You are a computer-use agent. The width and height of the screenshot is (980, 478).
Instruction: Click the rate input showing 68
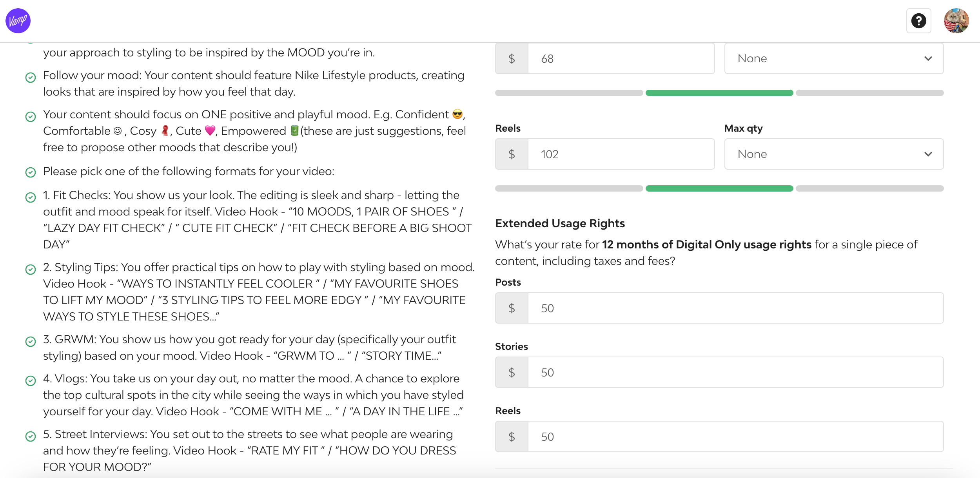[x=621, y=59]
